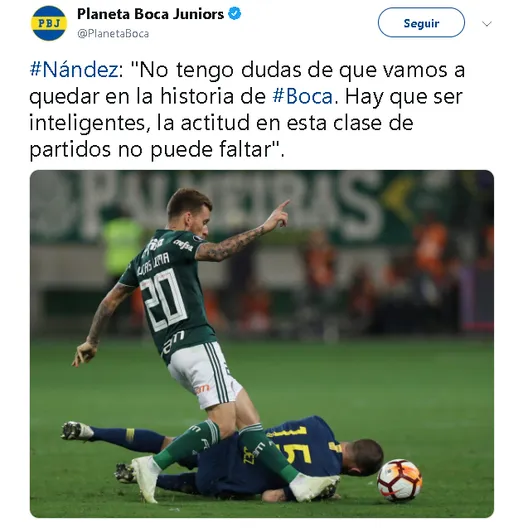This screenshot has width=523, height=529.
Task: Expand the tweet options chevron
Action: pos(487,24)
